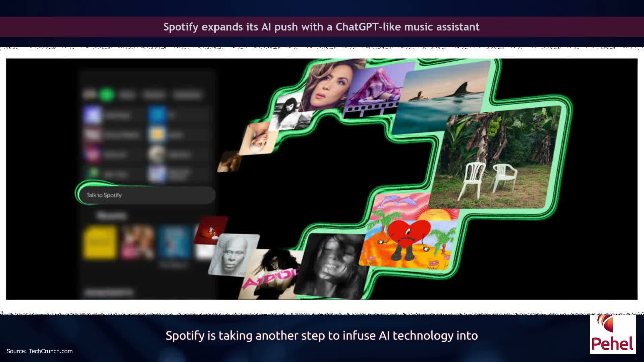Viewport: 644px width, 362px height.
Task: Open the blurred yellow recent tile
Action: 100,243
